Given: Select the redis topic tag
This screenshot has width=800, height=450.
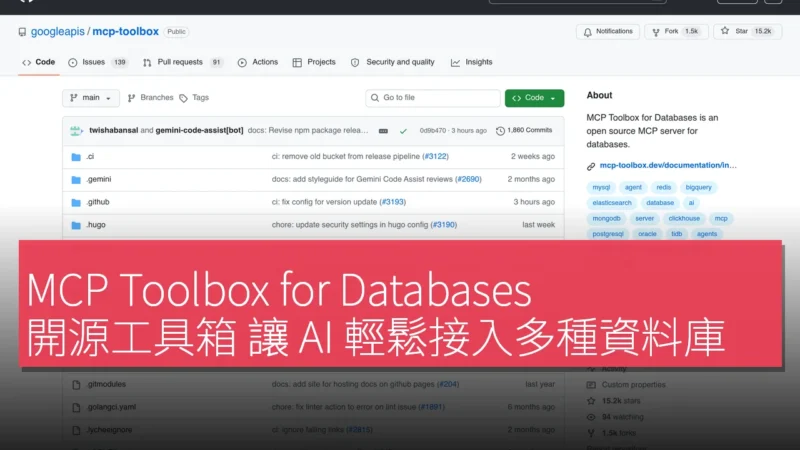Looking at the screenshot, I should coord(664,187).
